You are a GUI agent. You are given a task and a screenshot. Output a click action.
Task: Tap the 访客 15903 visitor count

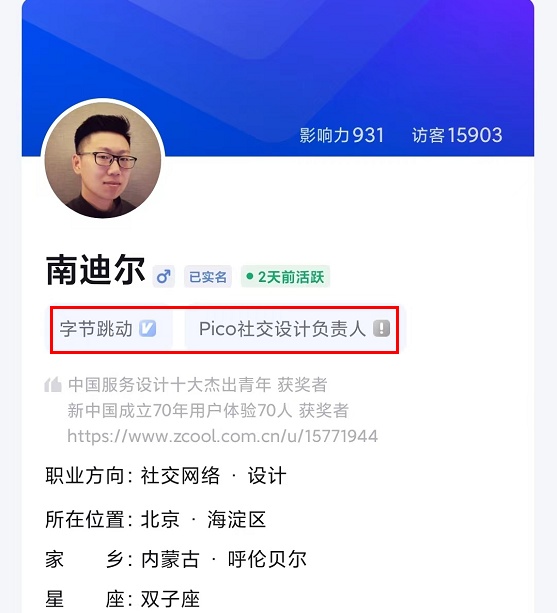tap(457, 135)
